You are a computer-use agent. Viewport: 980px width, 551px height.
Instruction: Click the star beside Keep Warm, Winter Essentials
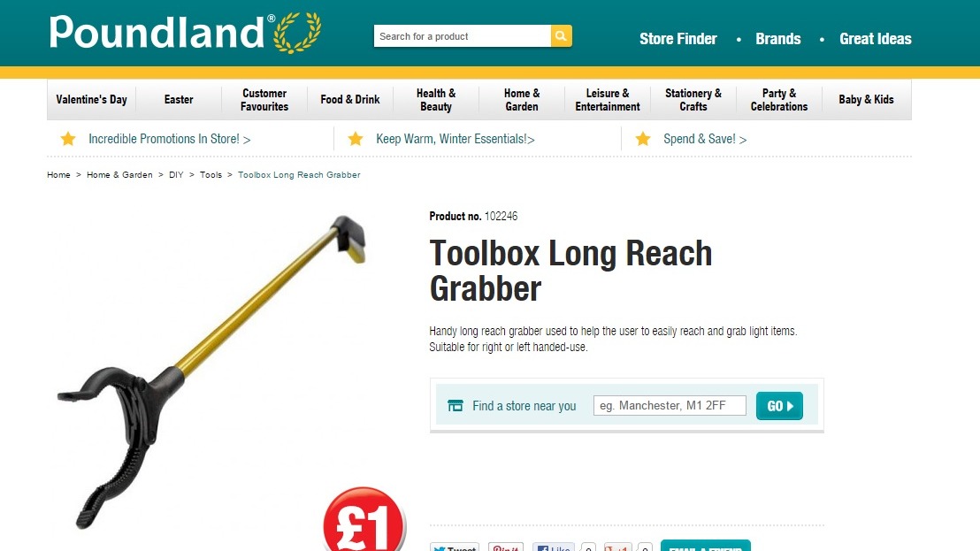pos(356,139)
